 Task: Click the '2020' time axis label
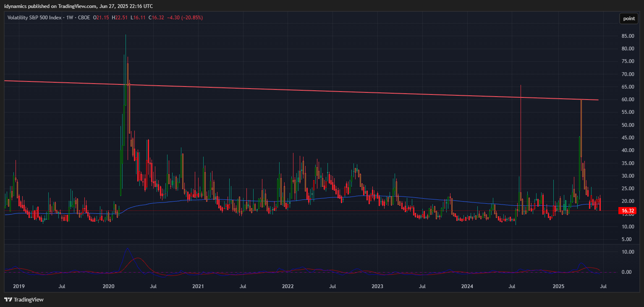click(x=109, y=286)
